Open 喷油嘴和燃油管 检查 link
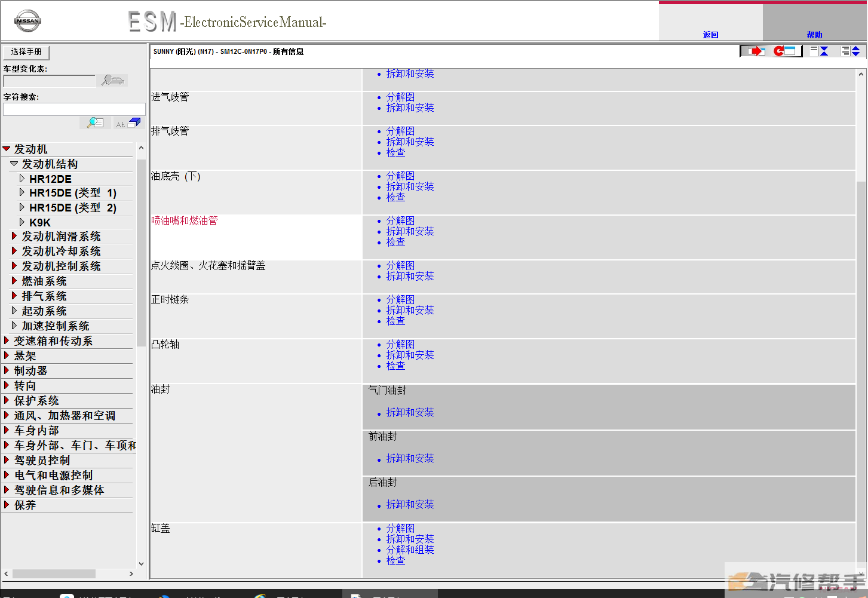The image size is (868, 598). pos(395,242)
